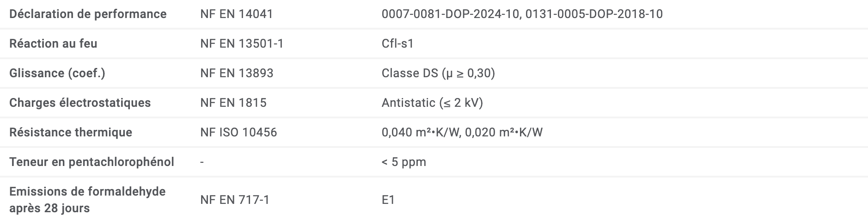Click the "Classe DS (μ ≥ 0,30)" value
This screenshot has height=221, width=868.
438,73
